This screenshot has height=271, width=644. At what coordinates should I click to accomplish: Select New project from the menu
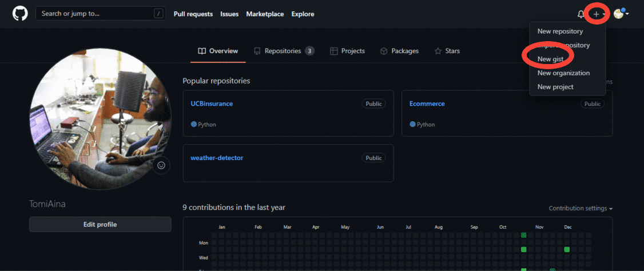[x=555, y=87]
